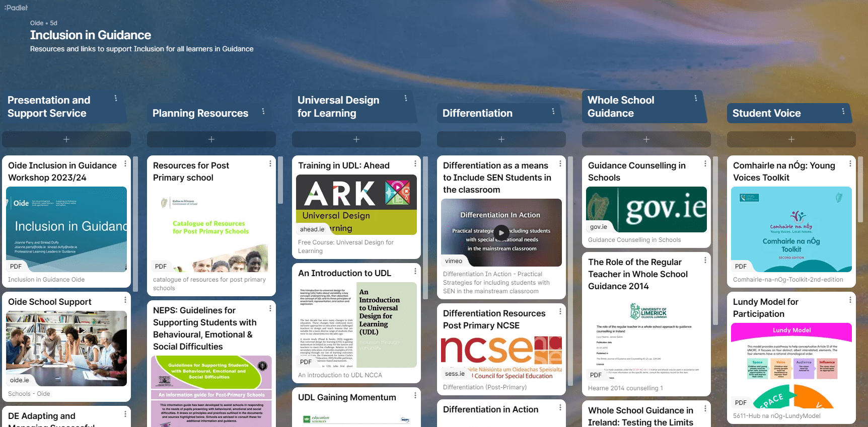Open menu for NEPS Guidelines post

(x=270, y=308)
